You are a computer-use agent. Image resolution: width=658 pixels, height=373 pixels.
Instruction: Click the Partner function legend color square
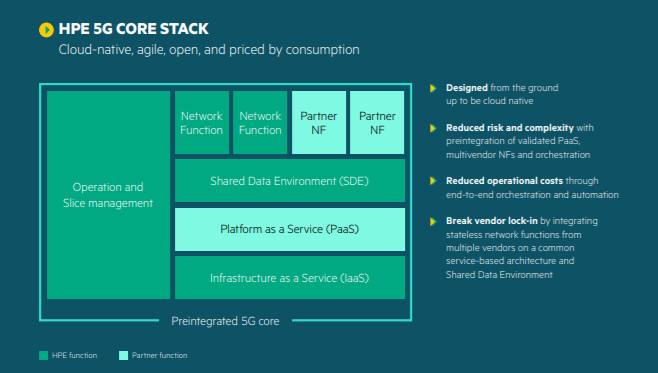(x=123, y=355)
